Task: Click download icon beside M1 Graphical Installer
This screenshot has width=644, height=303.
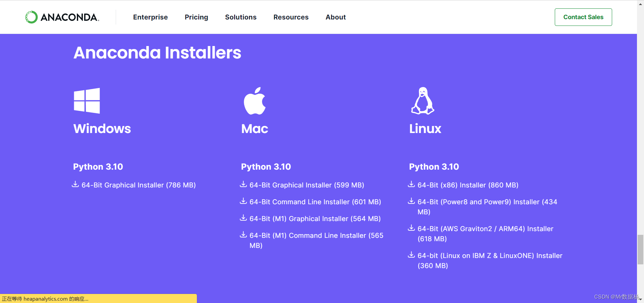Action: pos(243,218)
